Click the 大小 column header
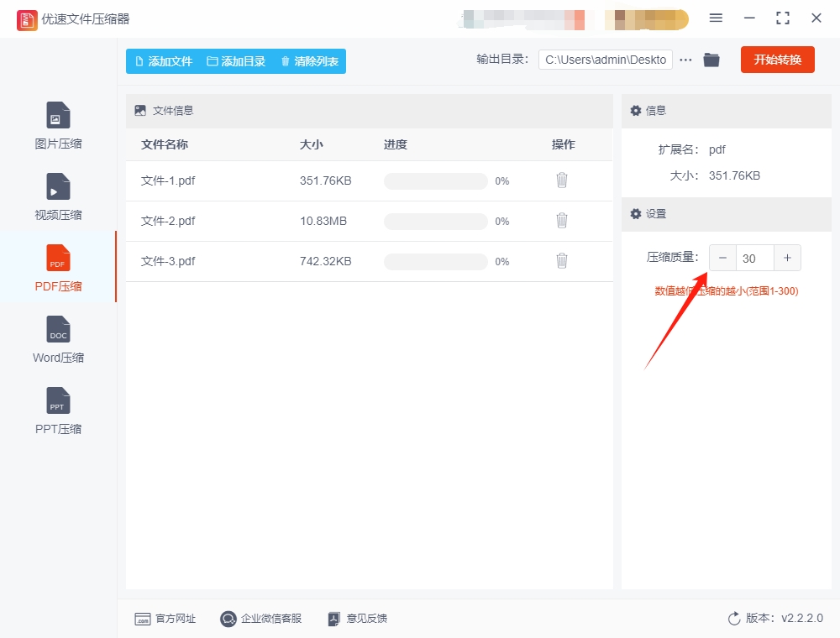The height and width of the screenshot is (638, 840). click(312, 144)
